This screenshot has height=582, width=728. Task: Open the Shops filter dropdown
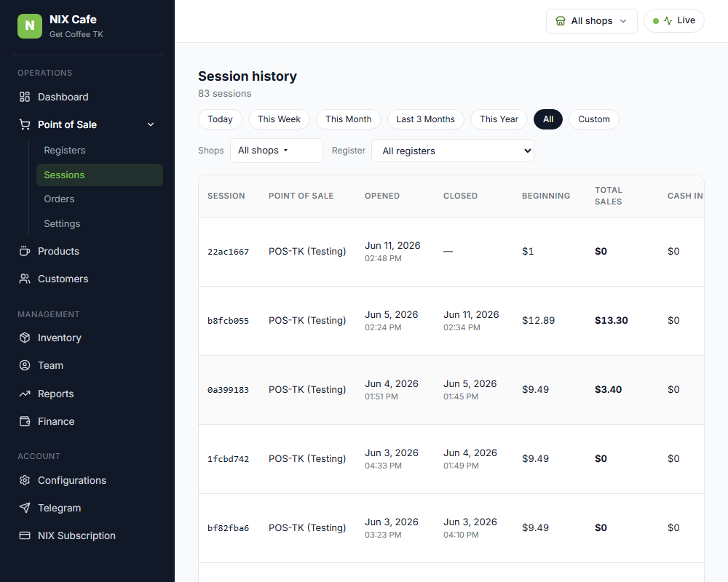click(x=276, y=151)
